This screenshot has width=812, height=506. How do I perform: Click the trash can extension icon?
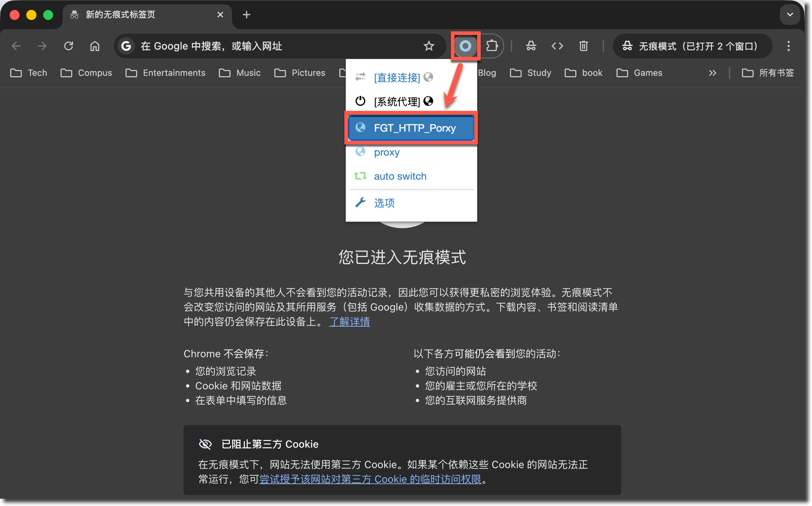pyautogui.click(x=583, y=46)
